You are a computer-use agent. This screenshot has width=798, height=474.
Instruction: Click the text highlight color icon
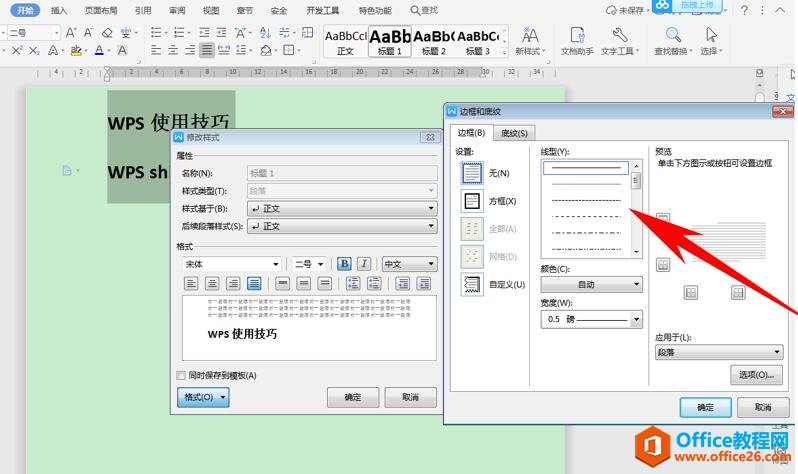76,50
